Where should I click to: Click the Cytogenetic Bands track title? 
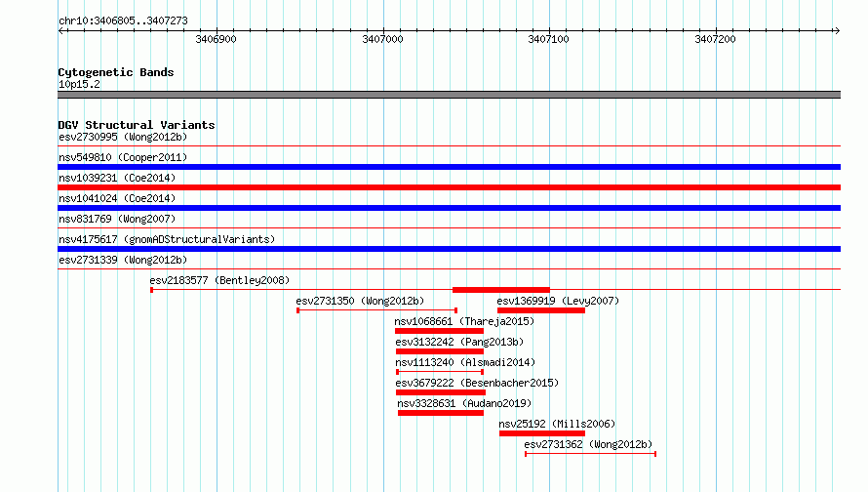tap(116, 72)
